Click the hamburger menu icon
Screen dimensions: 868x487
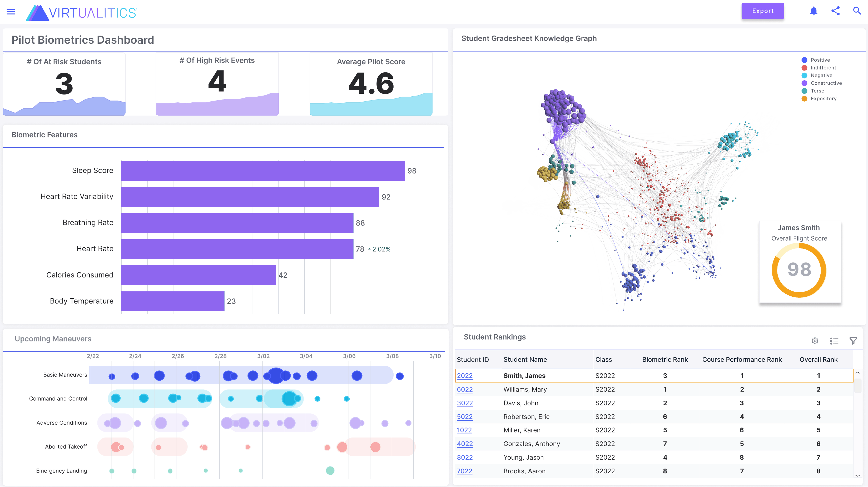(x=11, y=11)
